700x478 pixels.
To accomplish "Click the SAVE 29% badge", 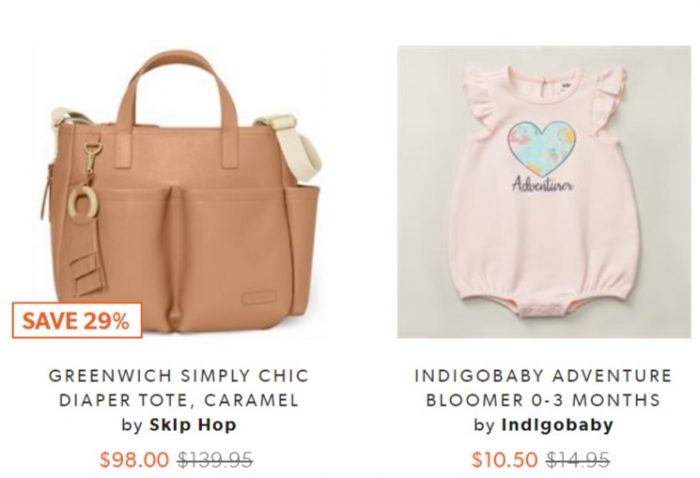I will tap(77, 320).
